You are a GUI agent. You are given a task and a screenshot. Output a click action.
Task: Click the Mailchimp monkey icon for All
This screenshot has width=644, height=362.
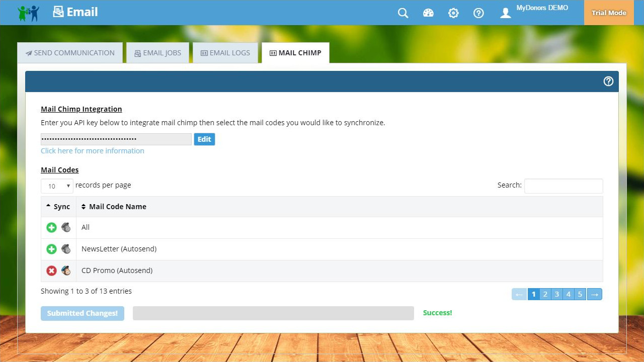(66, 228)
